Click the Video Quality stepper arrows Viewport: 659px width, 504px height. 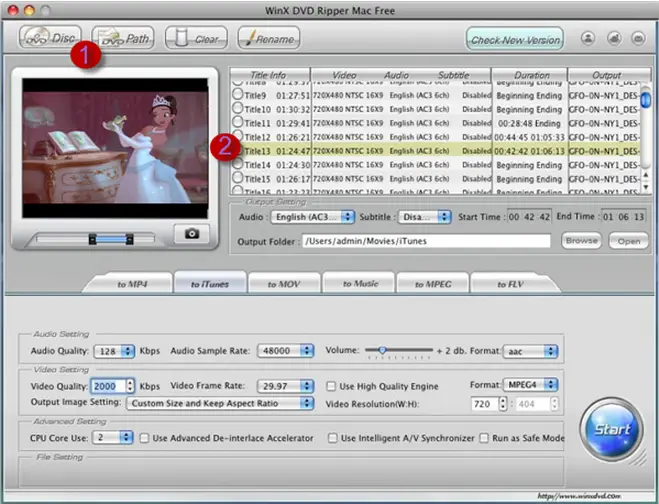click(130, 386)
